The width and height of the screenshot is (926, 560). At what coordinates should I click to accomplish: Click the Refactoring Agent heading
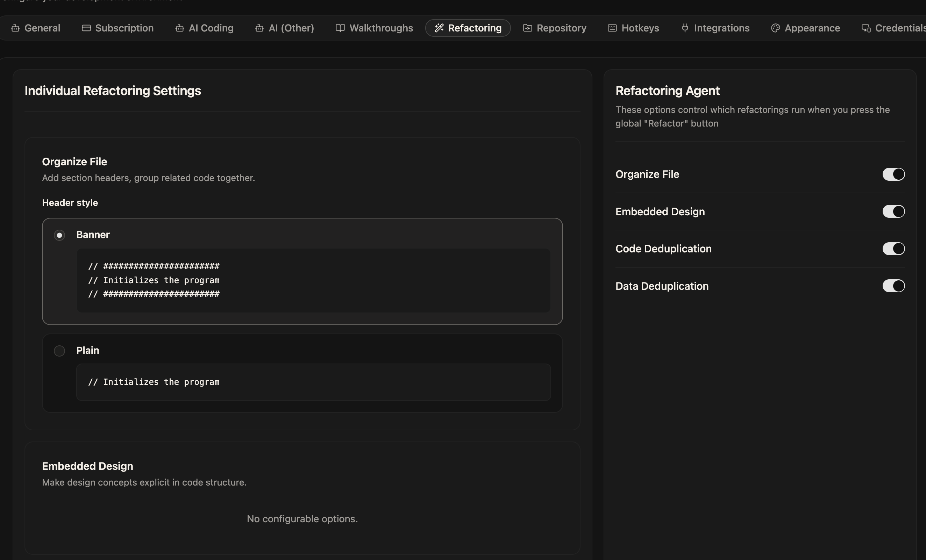coord(668,91)
